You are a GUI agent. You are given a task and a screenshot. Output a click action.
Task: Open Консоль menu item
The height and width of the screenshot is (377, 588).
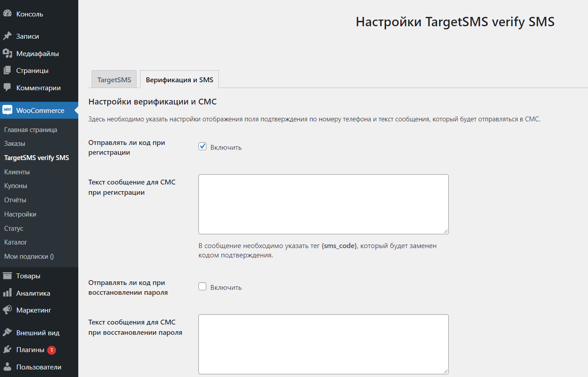(39, 14)
